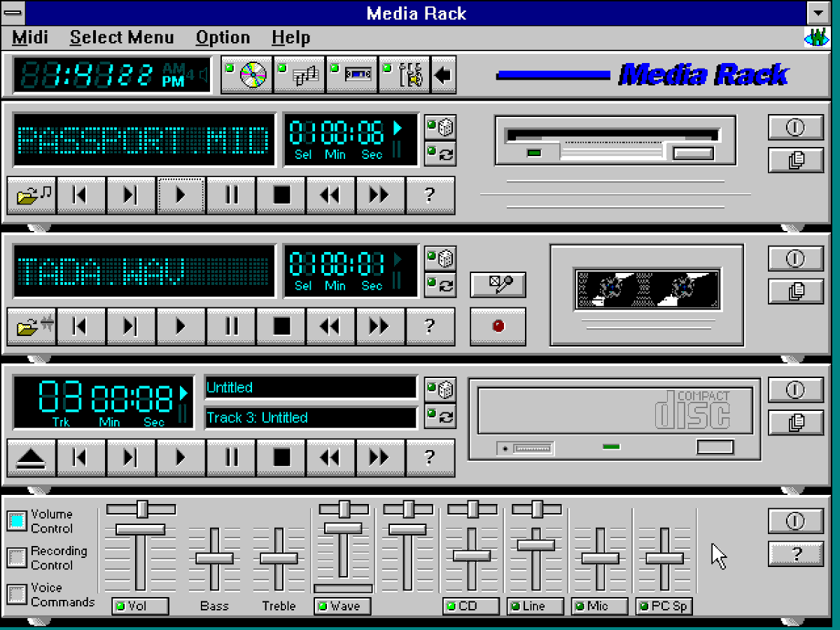Enable the Recording Control checkbox
Screen dimensions: 840x630
click(17, 557)
